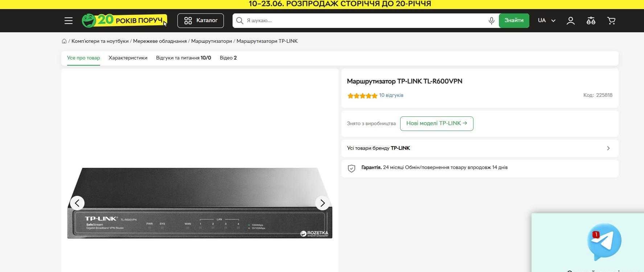Open breadcrumb Маршрутизатори
This screenshot has width=644, height=272.
(212, 41)
